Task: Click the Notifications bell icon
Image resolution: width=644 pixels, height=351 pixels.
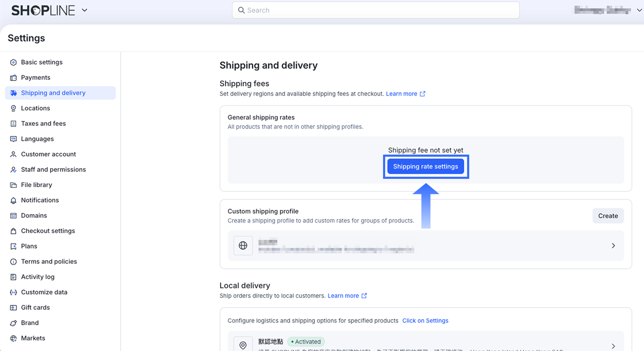Action: pyautogui.click(x=13, y=200)
